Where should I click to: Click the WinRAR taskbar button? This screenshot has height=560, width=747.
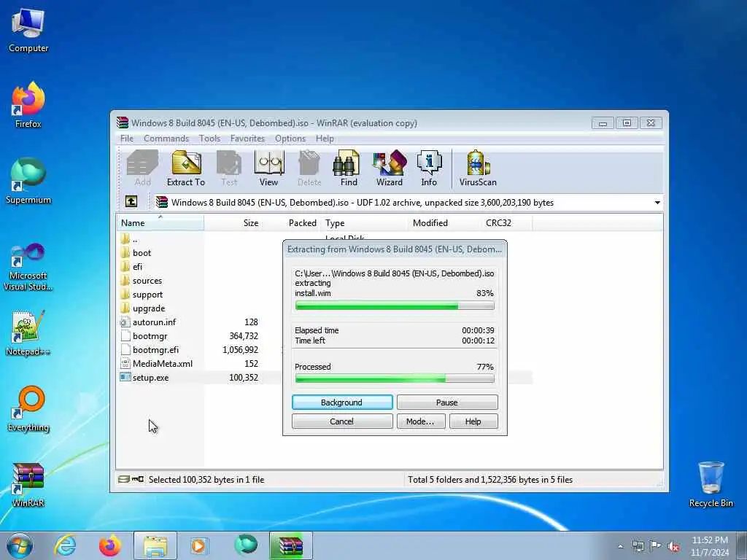[x=290, y=545]
